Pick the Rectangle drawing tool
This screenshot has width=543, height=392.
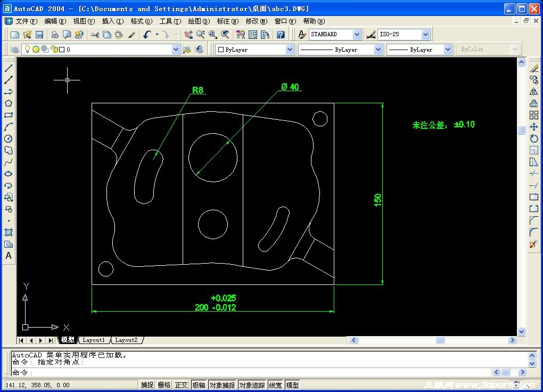9,115
